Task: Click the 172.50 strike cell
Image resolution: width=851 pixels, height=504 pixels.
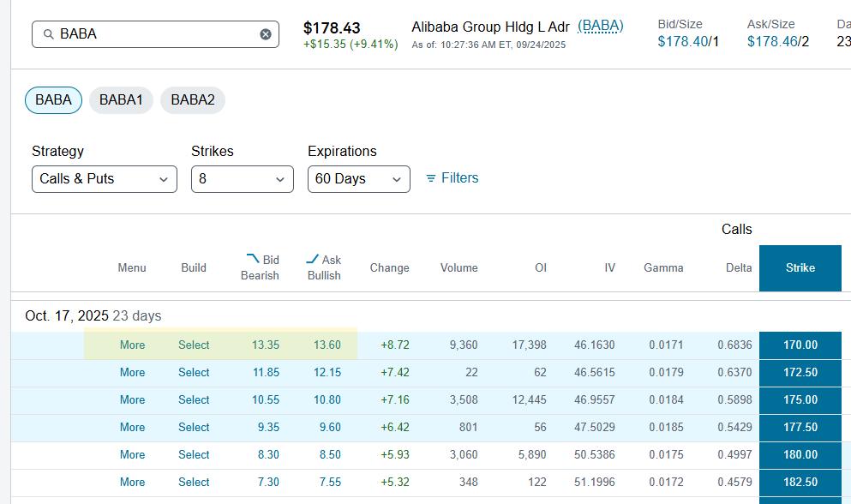Action: (x=800, y=373)
